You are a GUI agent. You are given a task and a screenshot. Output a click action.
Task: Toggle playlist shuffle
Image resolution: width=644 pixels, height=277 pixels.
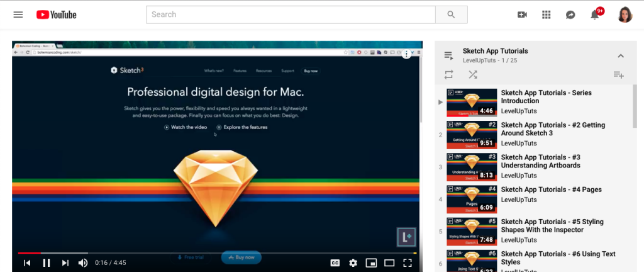click(x=473, y=74)
